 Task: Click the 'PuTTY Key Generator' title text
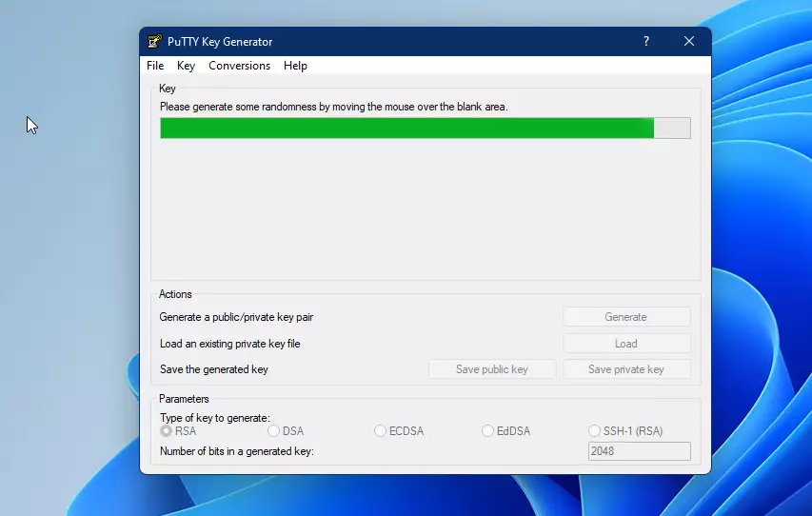click(x=220, y=42)
